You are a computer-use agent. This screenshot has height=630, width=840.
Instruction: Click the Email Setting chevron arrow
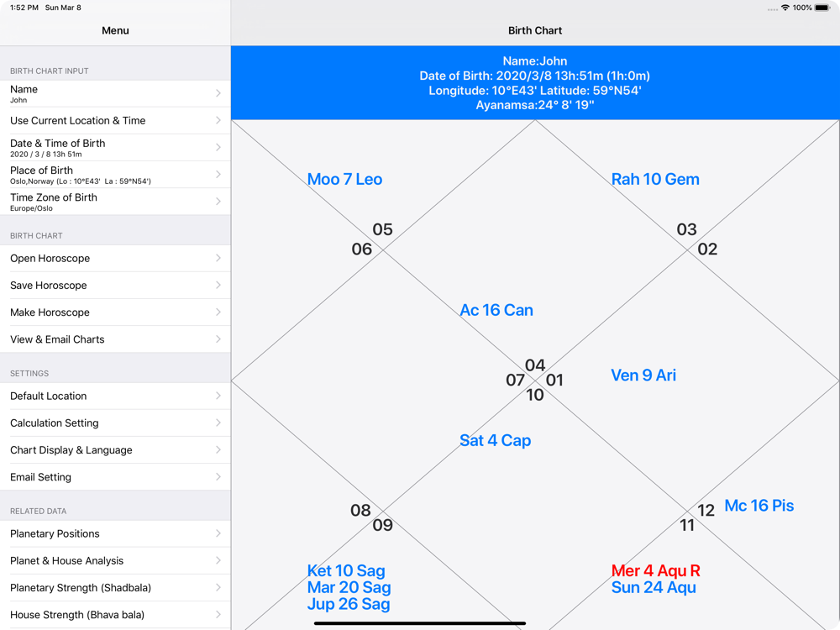pyautogui.click(x=218, y=477)
